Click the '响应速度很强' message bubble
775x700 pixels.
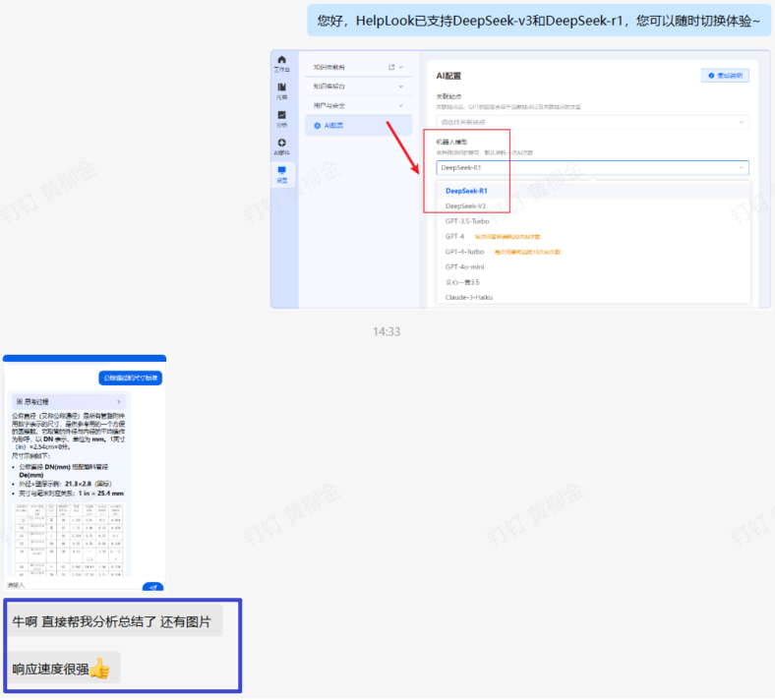[64, 668]
